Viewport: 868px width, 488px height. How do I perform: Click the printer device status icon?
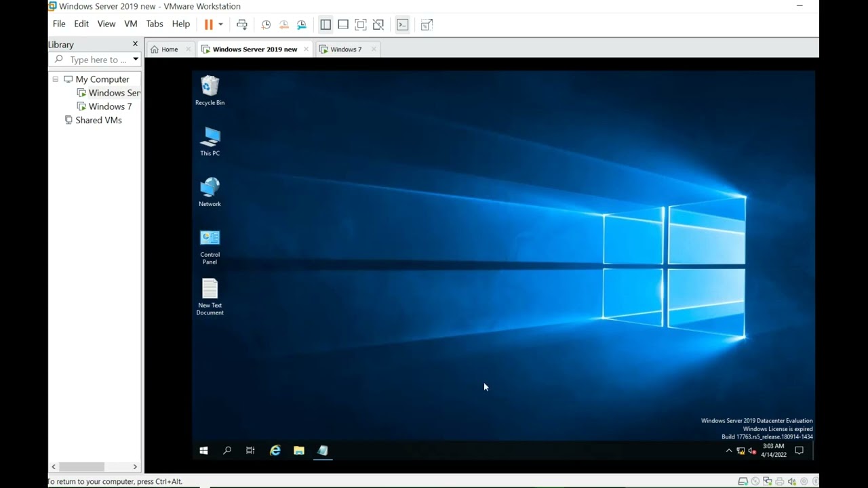tap(780, 481)
